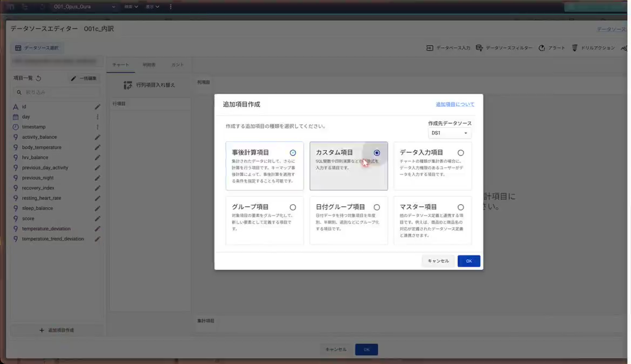Click the アラート toolbar icon

click(x=542, y=48)
